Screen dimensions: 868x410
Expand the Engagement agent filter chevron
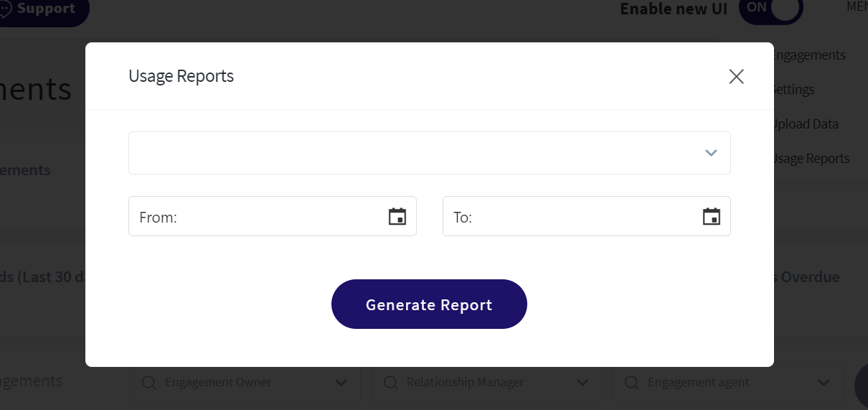point(824,383)
